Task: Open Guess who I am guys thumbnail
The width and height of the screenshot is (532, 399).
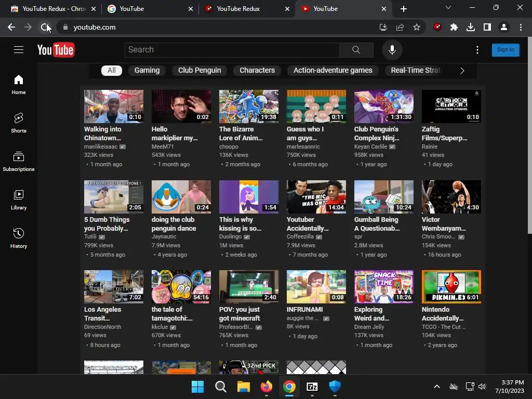Action: pyautogui.click(x=316, y=107)
